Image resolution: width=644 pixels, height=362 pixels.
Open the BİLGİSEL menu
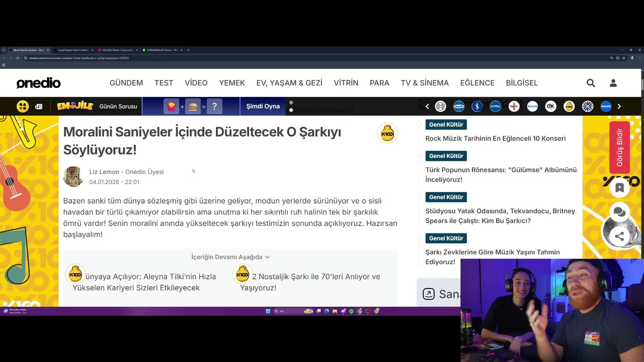point(522,83)
